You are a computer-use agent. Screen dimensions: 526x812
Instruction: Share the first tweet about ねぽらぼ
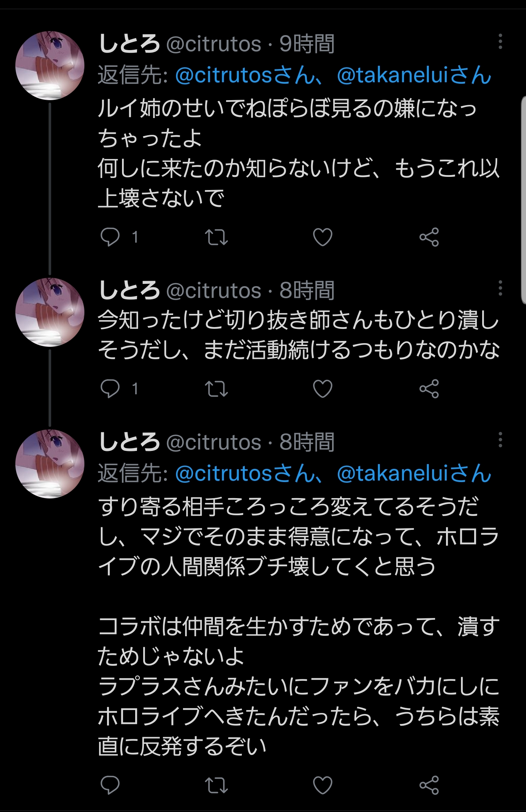[429, 237]
